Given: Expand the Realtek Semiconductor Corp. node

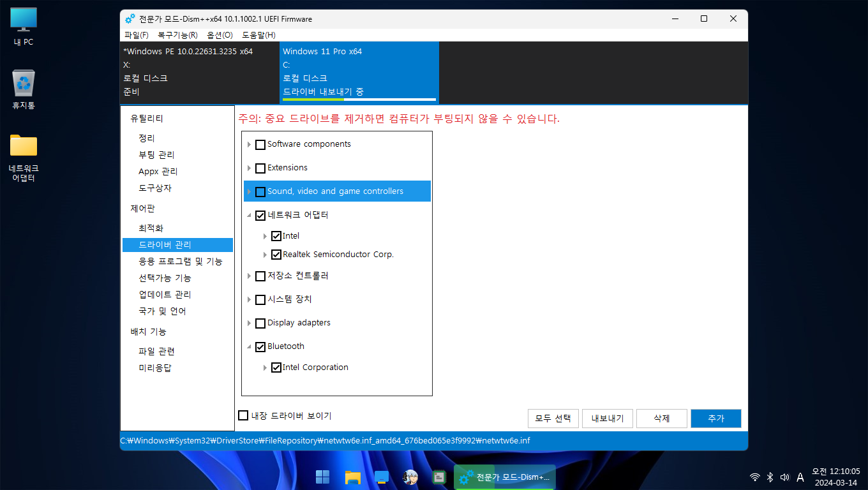Looking at the screenshot, I should (266, 255).
